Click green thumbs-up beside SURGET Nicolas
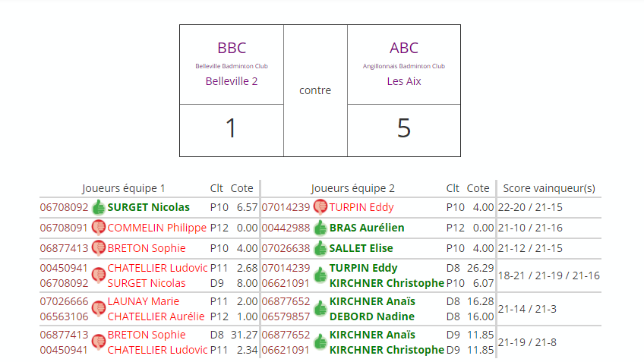 click(x=99, y=207)
